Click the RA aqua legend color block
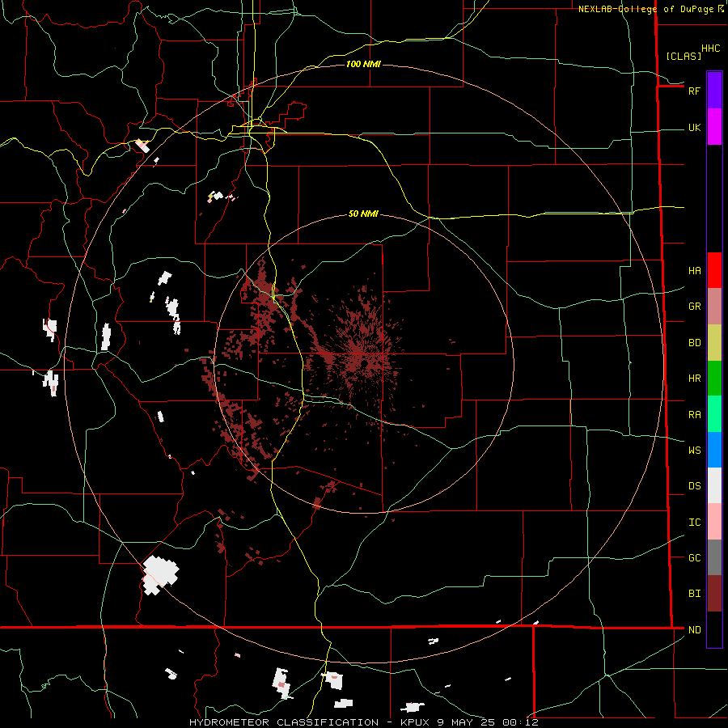Image resolution: width=728 pixels, height=728 pixels. 714,414
